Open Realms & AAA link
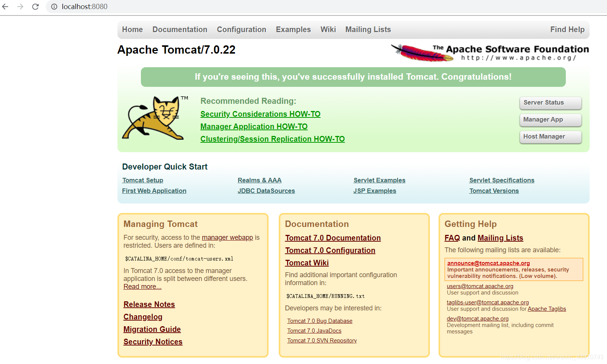Screen dimensions: 607x364 [x=259, y=180]
